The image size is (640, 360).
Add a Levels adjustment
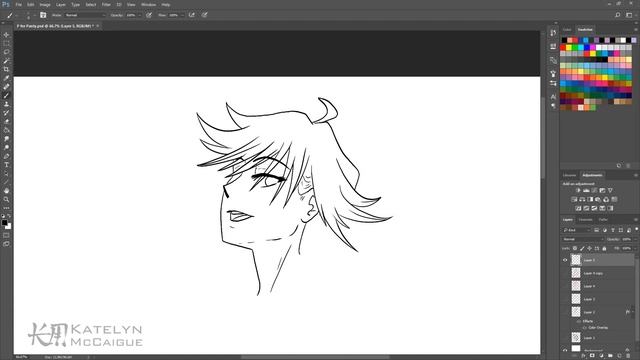point(586,191)
